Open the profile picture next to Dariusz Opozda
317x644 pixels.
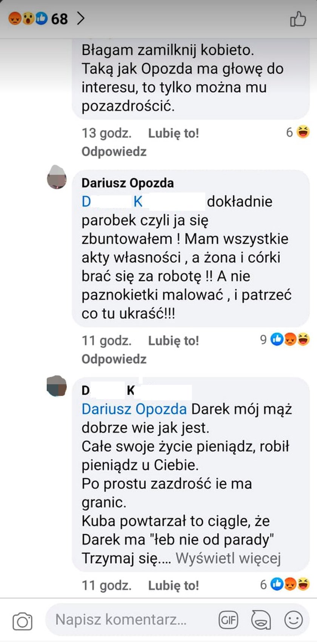pos(57,177)
